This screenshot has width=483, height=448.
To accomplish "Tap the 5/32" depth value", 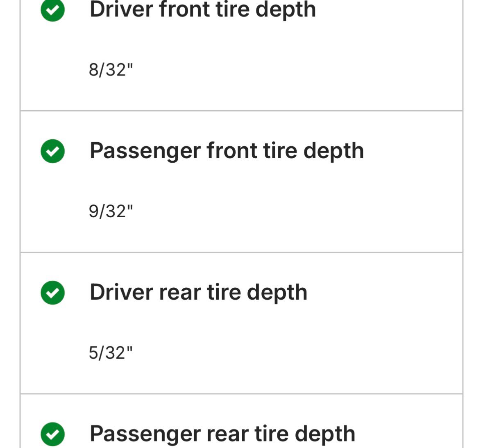I will (111, 353).
